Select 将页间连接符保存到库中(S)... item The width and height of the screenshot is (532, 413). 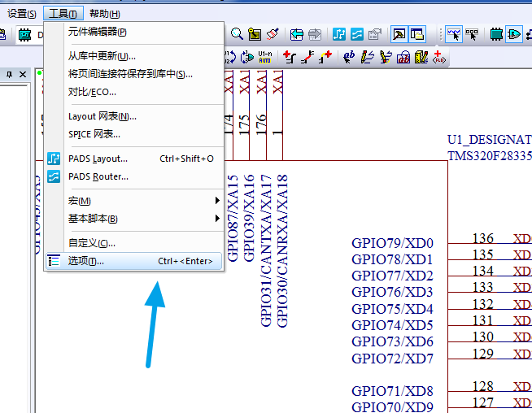point(134,74)
